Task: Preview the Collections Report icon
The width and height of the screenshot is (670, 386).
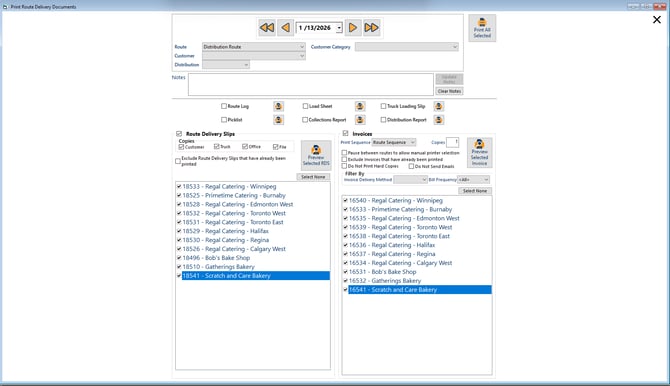Action: click(x=360, y=120)
